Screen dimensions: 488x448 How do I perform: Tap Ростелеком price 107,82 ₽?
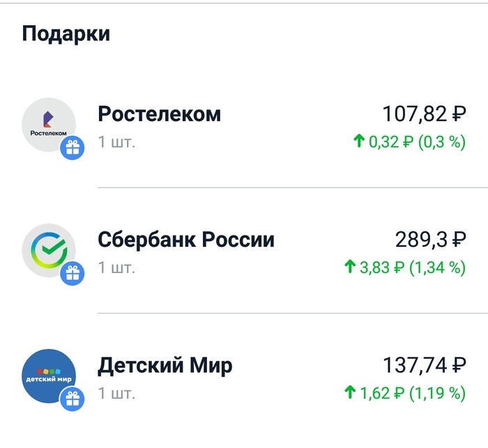[x=424, y=114]
